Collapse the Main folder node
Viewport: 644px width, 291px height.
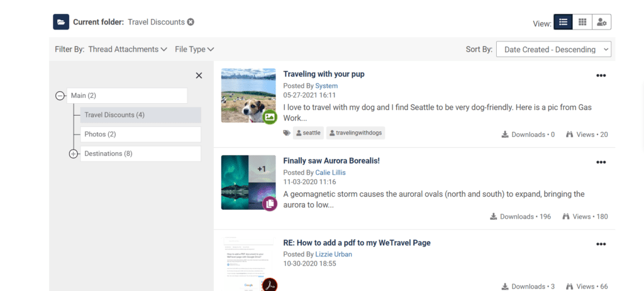(x=60, y=96)
